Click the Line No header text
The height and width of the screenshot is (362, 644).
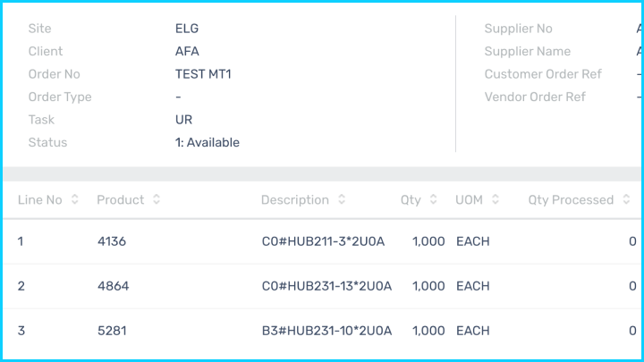(40, 200)
